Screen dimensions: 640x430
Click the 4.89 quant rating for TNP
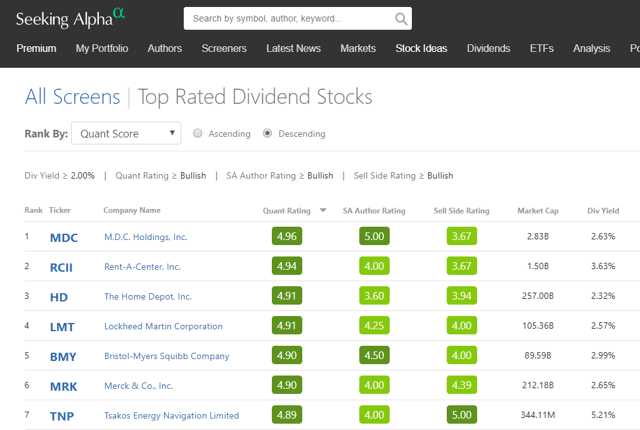[287, 415]
